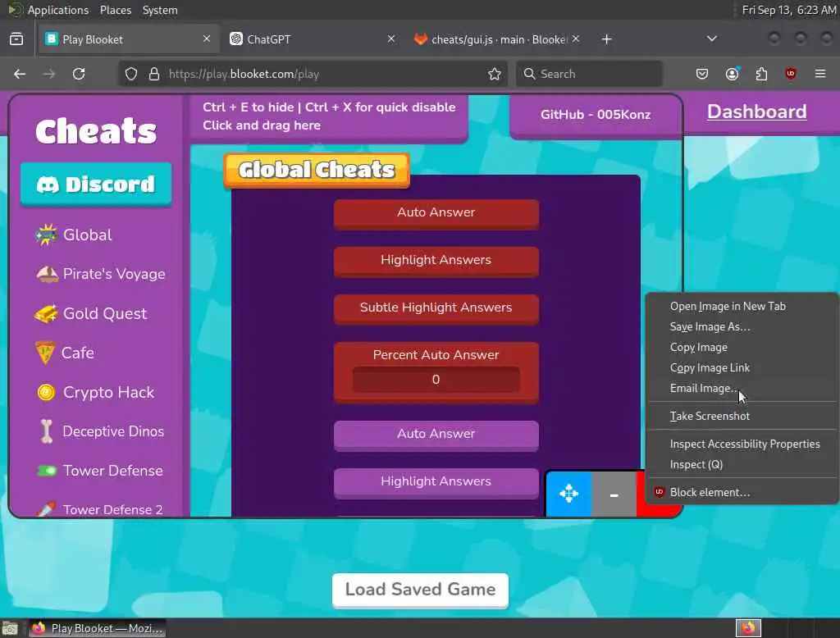Open the Firefox View icon
This screenshot has height=638, width=840.
click(x=16, y=39)
